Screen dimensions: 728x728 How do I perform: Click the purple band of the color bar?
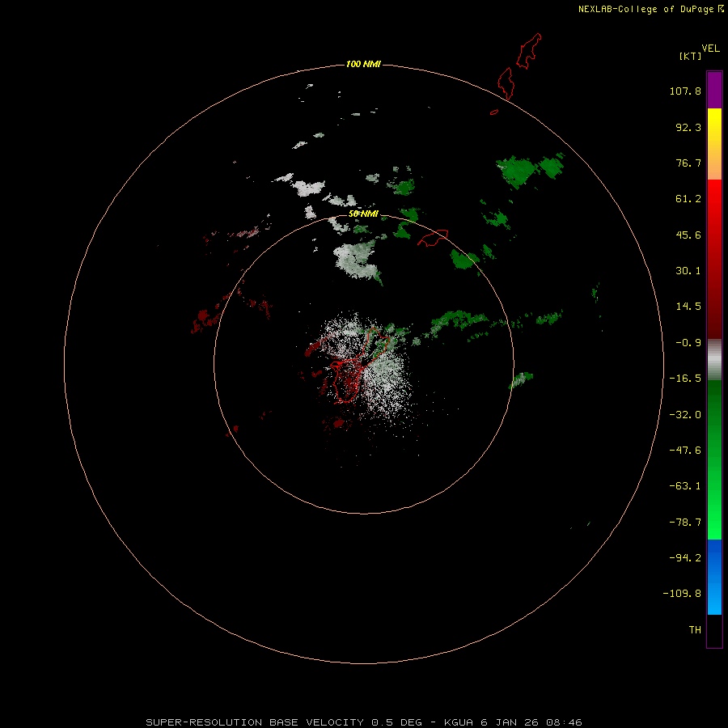tap(714, 90)
